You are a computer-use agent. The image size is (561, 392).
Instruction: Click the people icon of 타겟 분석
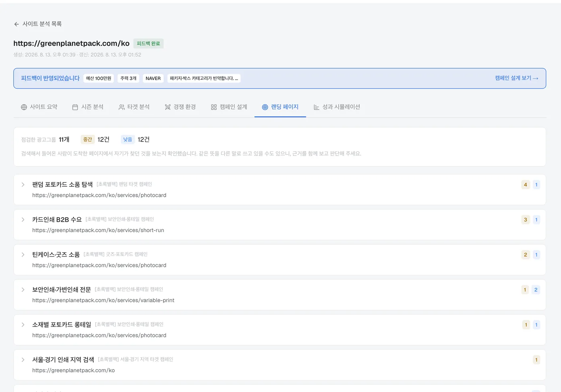(121, 107)
